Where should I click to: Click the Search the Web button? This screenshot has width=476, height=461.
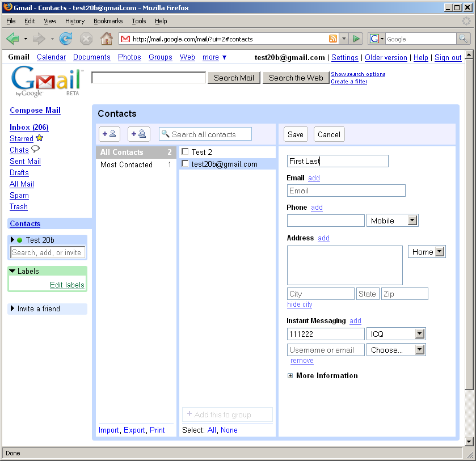point(296,78)
